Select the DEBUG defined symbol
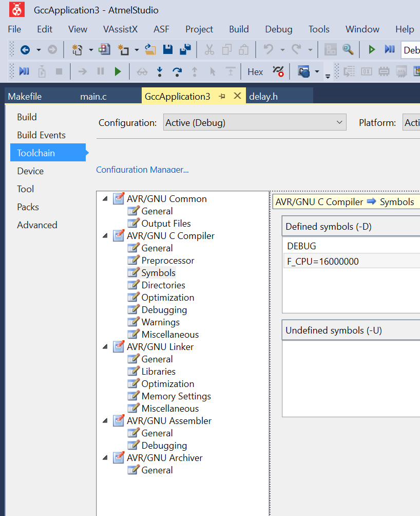 point(352,246)
